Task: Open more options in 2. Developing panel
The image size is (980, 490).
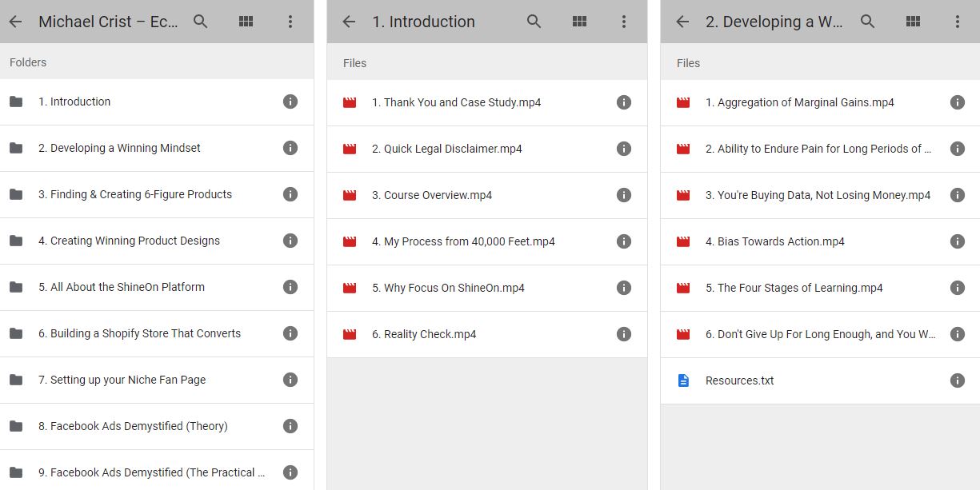Action: [x=958, y=22]
